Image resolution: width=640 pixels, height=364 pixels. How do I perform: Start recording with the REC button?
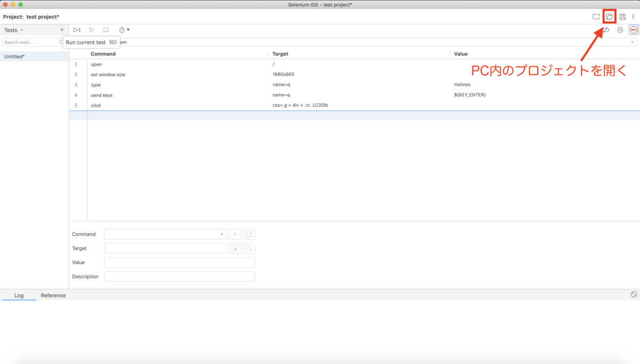(x=634, y=30)
